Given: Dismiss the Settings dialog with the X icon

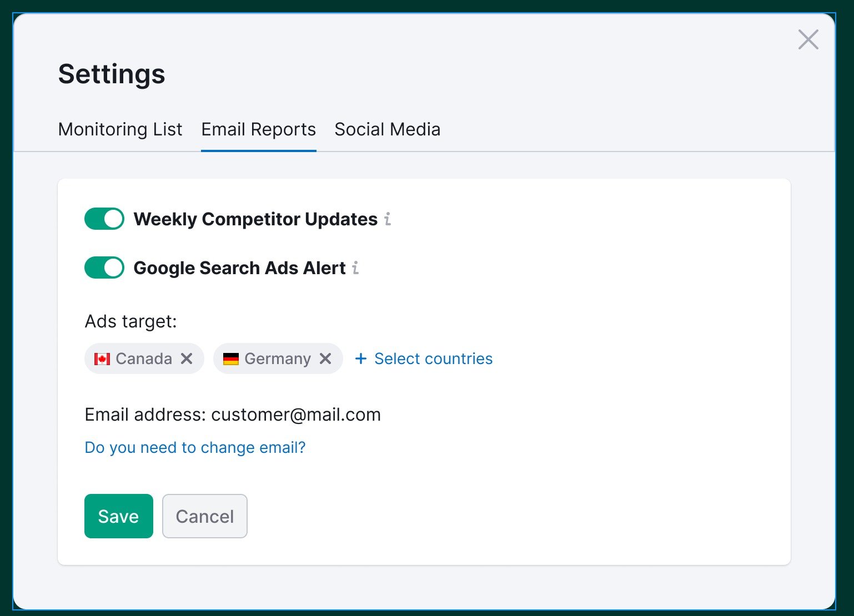Looking at the screenshot, I should (x=808, y=39).
